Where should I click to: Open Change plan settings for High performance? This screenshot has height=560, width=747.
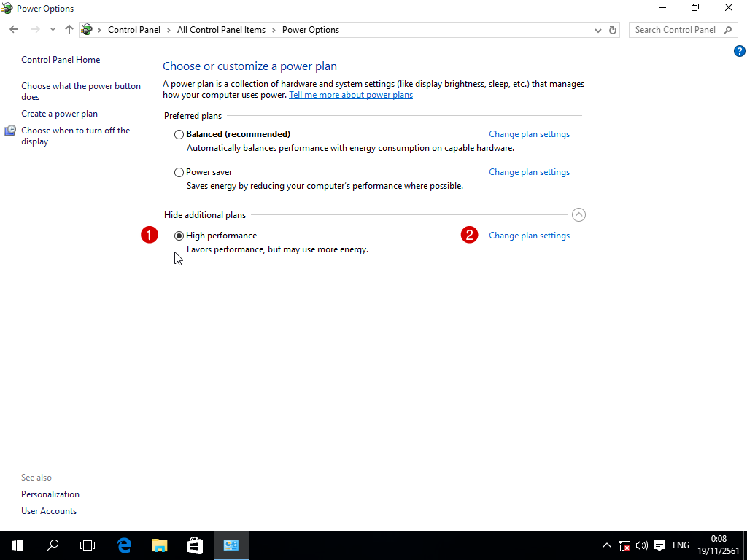coord(529,236)
